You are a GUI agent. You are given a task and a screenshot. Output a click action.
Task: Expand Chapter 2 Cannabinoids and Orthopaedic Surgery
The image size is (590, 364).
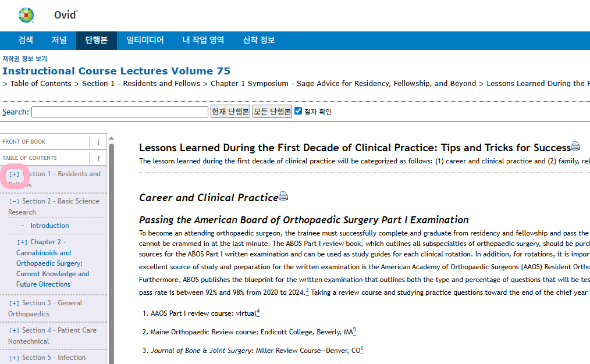[23, 242]
